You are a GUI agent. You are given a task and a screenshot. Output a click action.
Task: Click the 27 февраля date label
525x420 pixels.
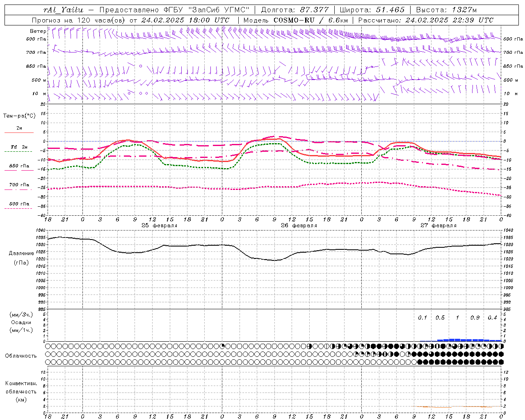[438, 226]
